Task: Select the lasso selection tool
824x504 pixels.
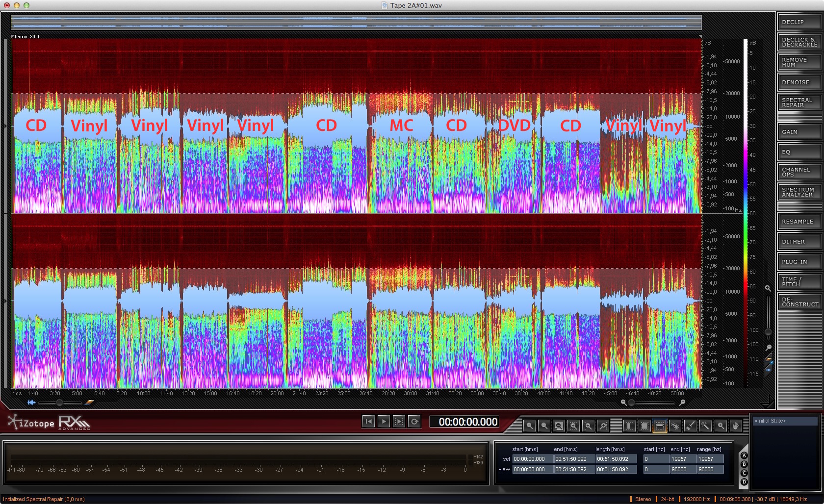Action: pos(675,426)
